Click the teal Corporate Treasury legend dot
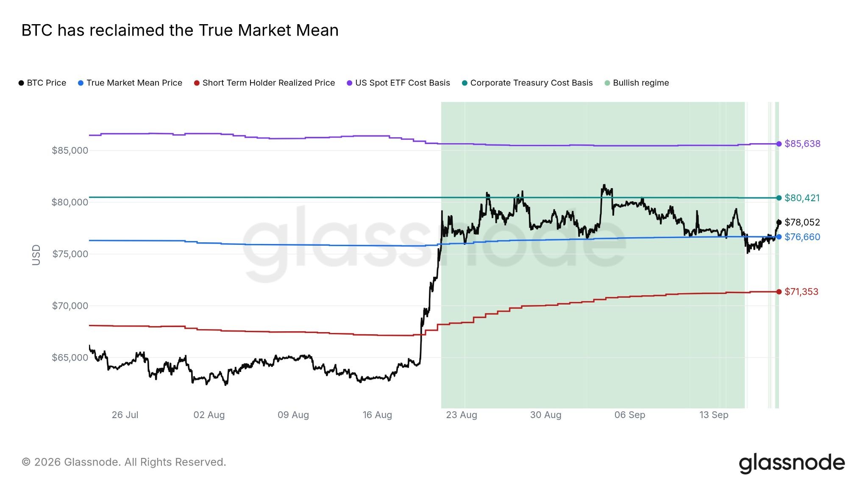868x488 pixels. pyautogui.click(x=465, y=83)
